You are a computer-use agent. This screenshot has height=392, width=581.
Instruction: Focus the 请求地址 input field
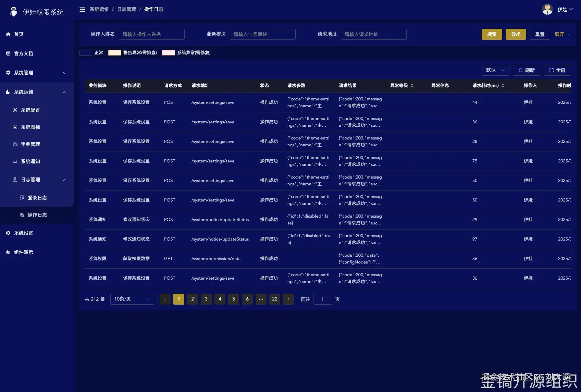(374, 34)
